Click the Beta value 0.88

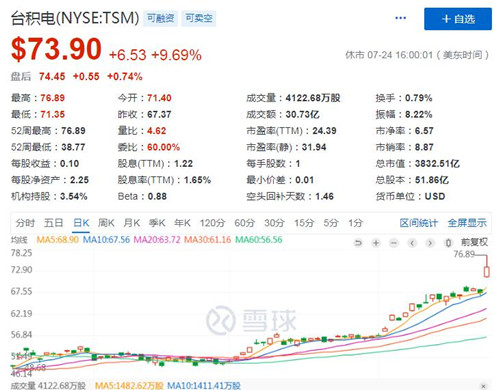(x=157, y=196)
